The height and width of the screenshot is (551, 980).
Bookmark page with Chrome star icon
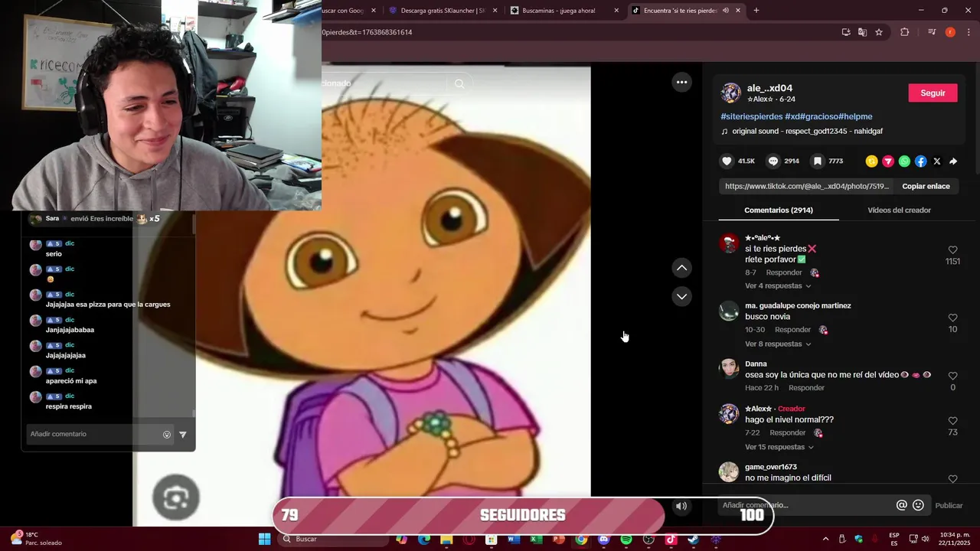coord(879,32)
